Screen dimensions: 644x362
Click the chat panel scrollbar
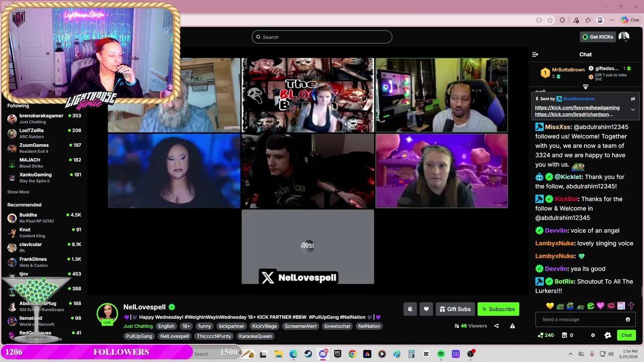click(x=641, y=292)
